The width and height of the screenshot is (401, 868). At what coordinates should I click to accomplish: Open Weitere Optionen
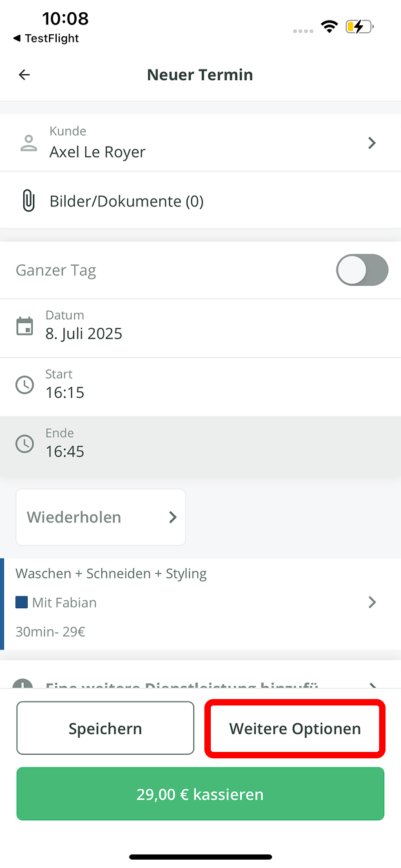tap(295, 729)
